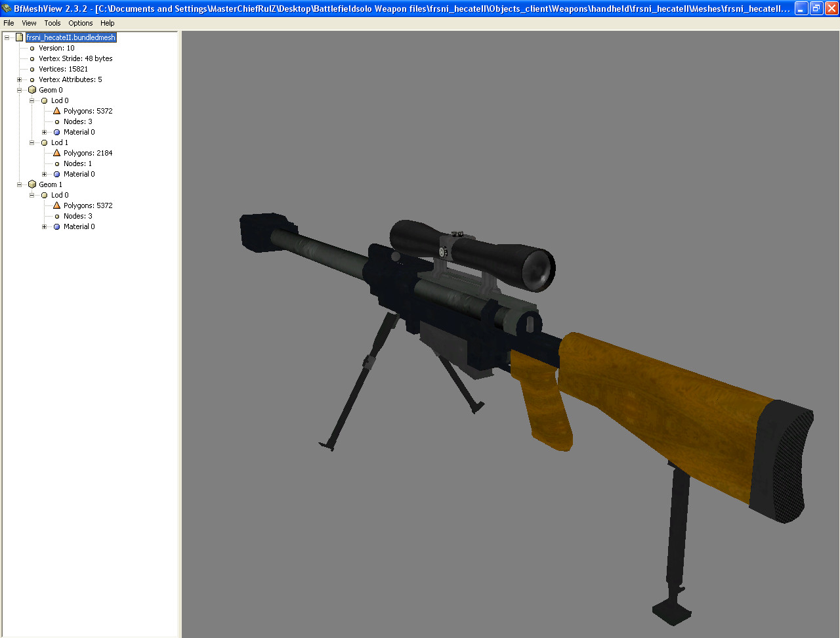Open the View menu
The height and width of the screenshot is (638, 840).
click(x=29, y=23)
